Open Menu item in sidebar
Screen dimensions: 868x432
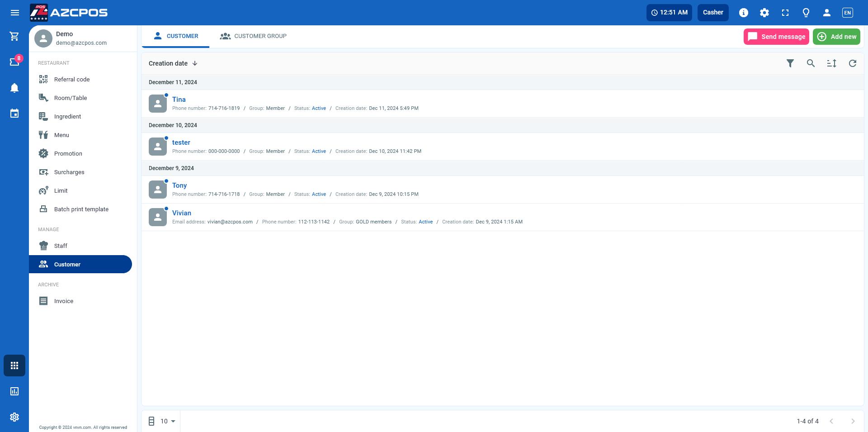[x=80, y=135]
